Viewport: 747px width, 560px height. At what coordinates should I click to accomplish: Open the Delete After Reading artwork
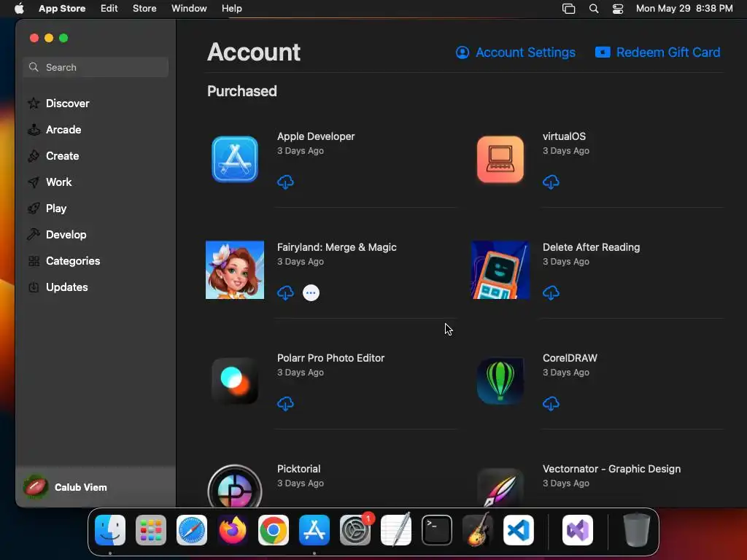click(500, 270)
